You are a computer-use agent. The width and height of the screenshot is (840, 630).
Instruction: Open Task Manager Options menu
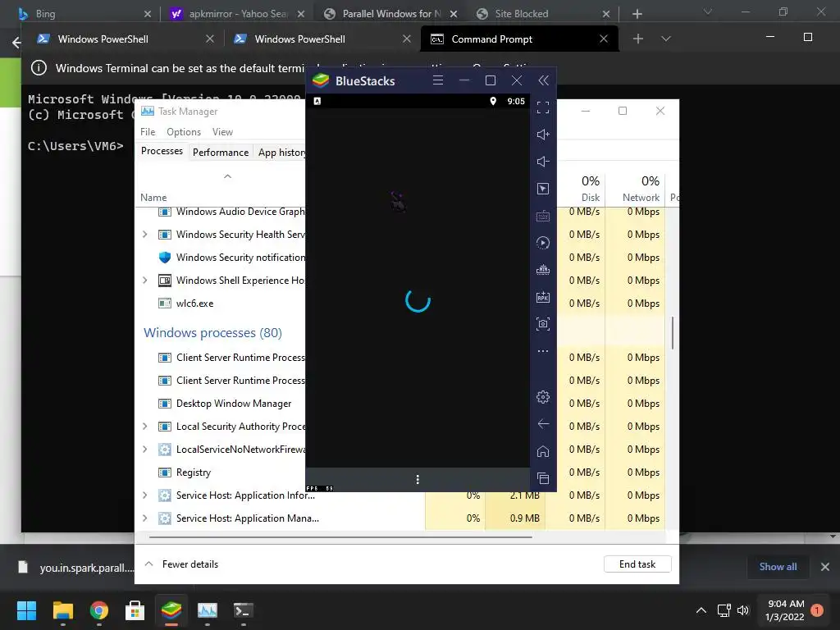click(183, 132)
